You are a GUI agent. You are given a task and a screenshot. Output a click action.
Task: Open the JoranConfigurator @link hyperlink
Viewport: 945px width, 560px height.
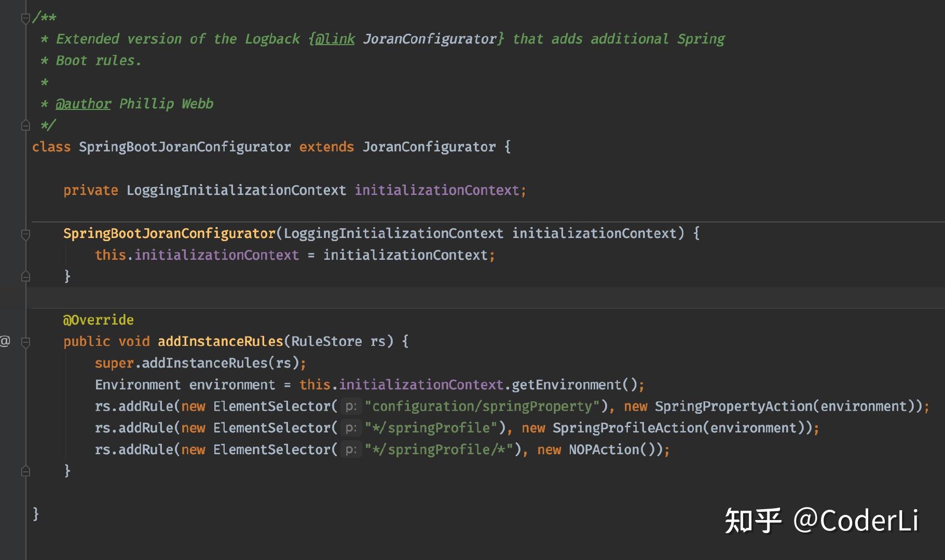334,38
